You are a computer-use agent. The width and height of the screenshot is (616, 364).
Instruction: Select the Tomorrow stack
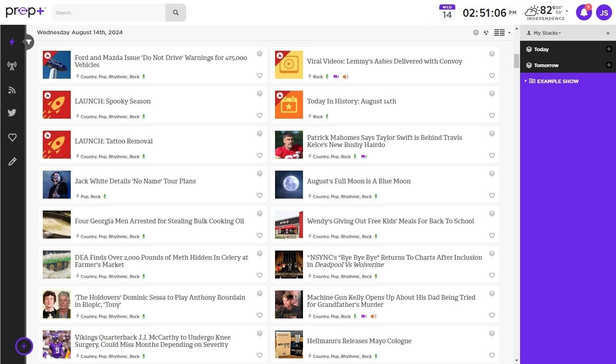[x=546, y=65]
